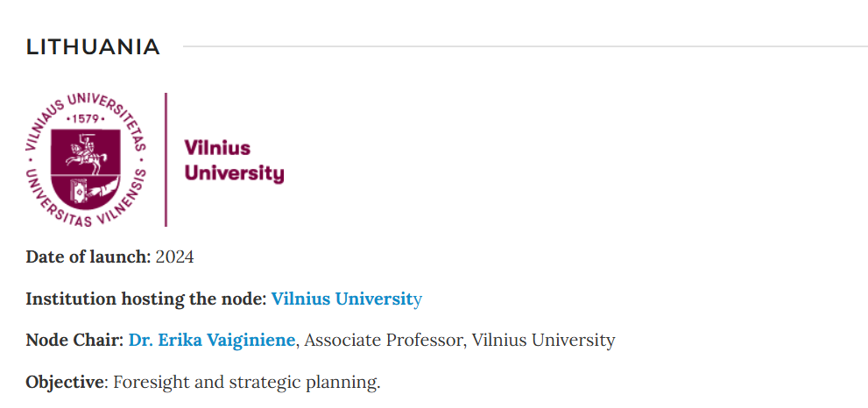
Task: Click the horizontal rule beside LITHUANIA
Action: point(526,46)
